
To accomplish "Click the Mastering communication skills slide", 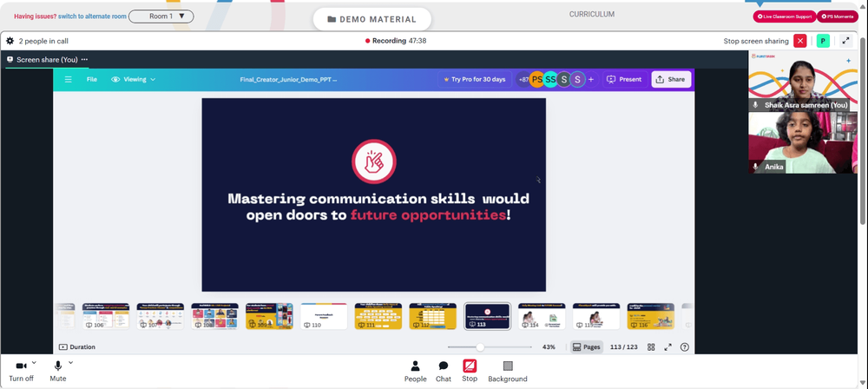I will [373, 194].
